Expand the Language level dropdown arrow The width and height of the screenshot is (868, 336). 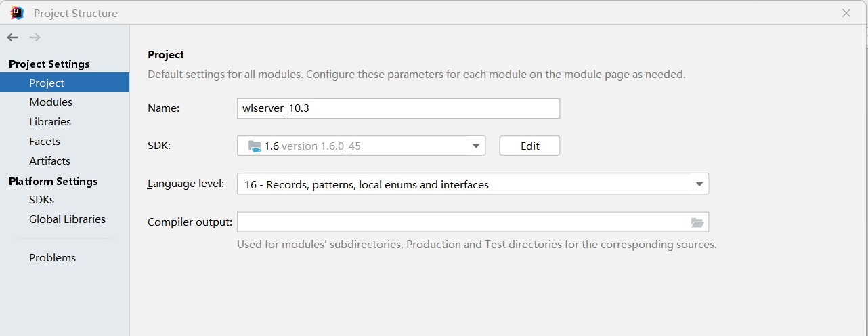(699, 184)
